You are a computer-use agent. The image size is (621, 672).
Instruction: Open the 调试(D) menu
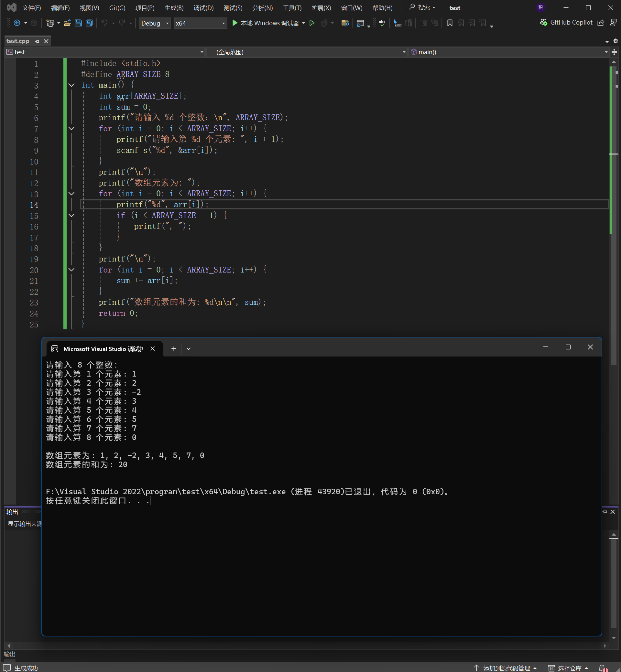pyautogui.click(x=203, y=8)
